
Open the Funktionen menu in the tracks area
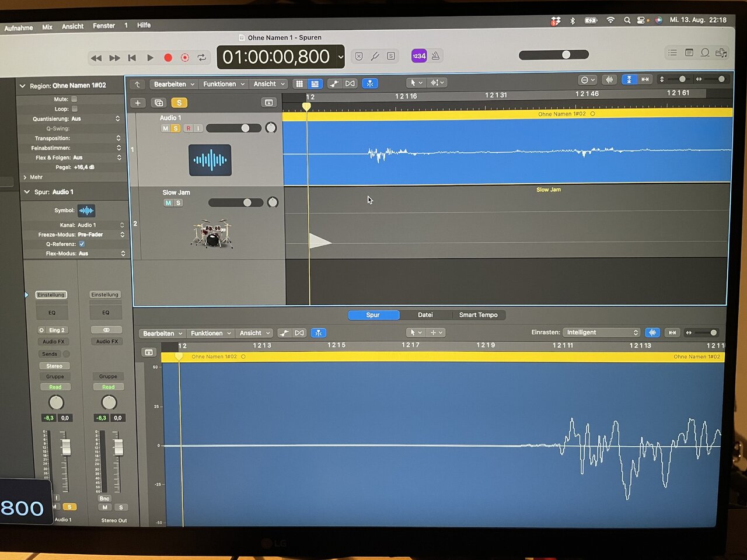[224, 85]
